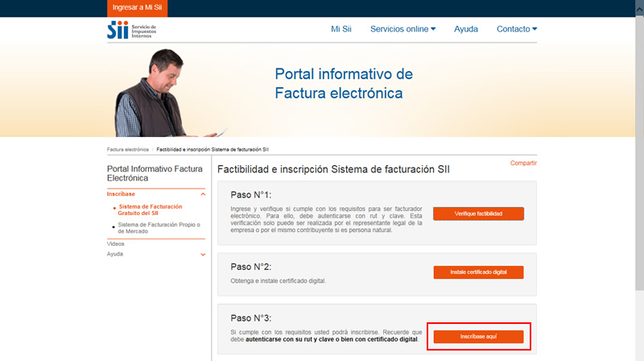Click the Paso N°2 heading
Screen dimensions: 644x361
pos(251,268)
